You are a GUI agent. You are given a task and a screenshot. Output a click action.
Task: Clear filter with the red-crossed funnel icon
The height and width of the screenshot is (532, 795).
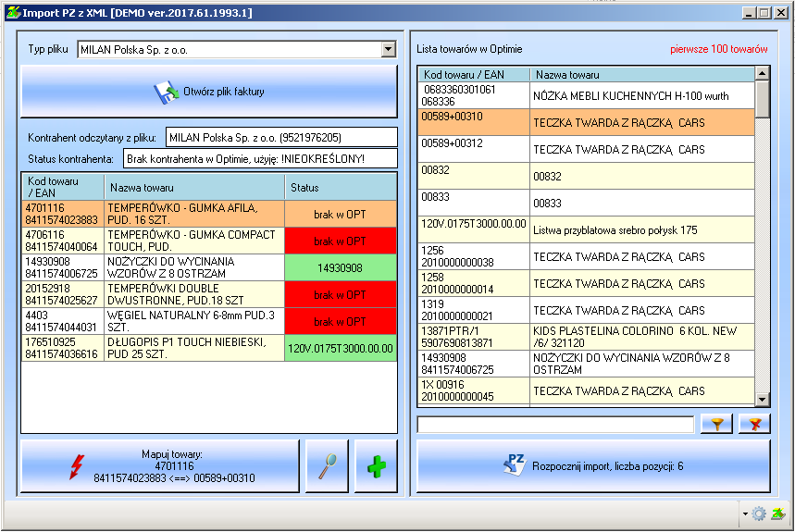click(755, 424)
